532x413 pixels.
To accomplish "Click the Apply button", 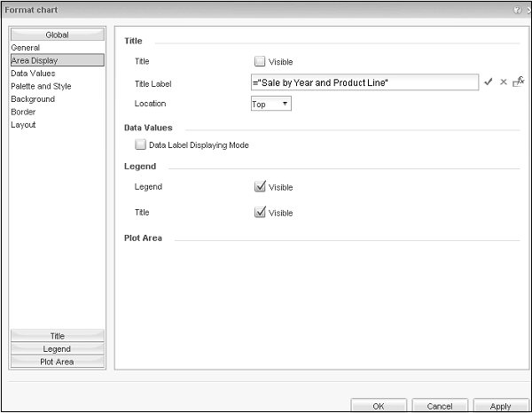I will point(500,406).
